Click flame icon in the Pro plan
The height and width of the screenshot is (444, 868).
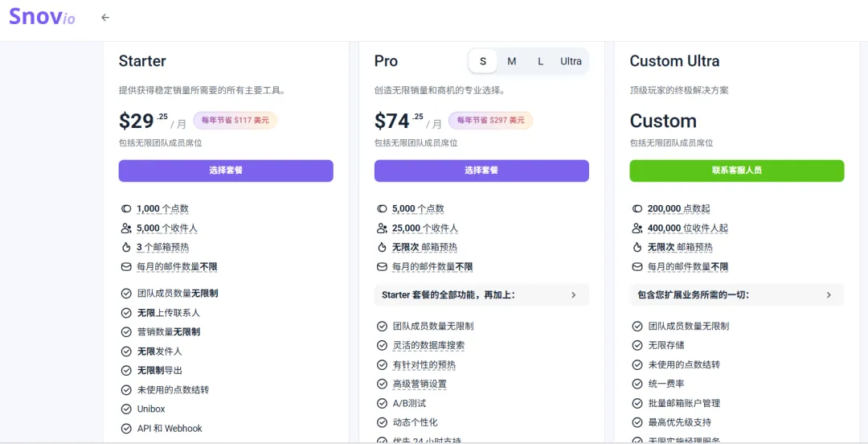coord(382,247)
